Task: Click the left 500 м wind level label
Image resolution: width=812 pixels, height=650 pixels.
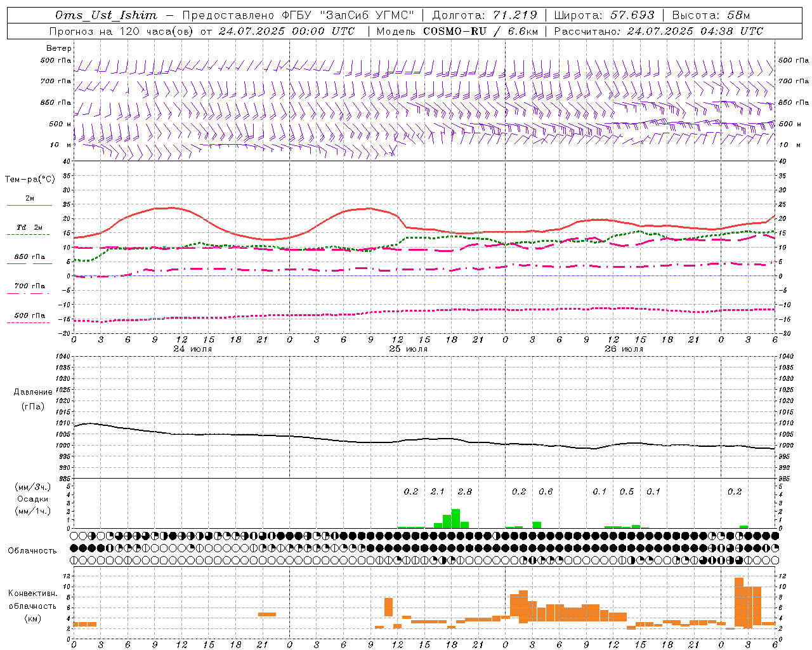Action: click(x=61, y=124)
